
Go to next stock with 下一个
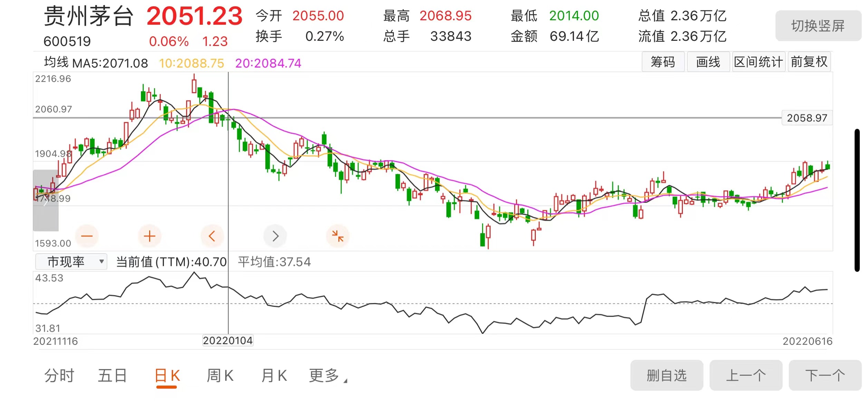pos(825,375)
